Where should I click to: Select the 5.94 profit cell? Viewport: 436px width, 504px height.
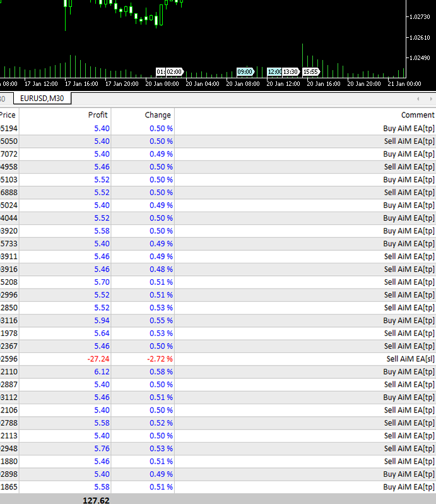(x=102, y=320)
